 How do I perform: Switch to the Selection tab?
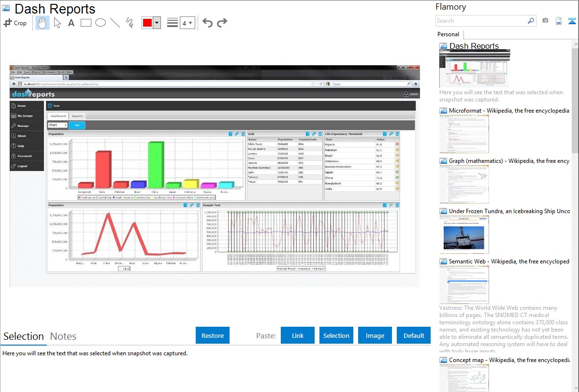coord(24,336)
